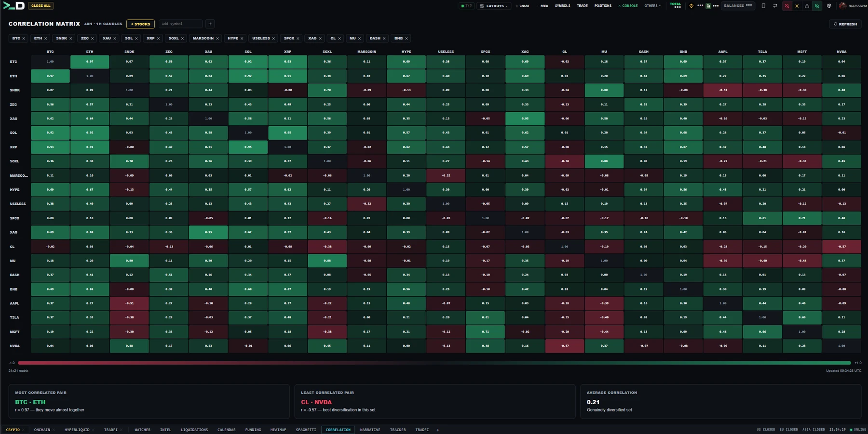Open the Positions menu
The width and height of the screenshot is (868, 434).
pos(603,6)
